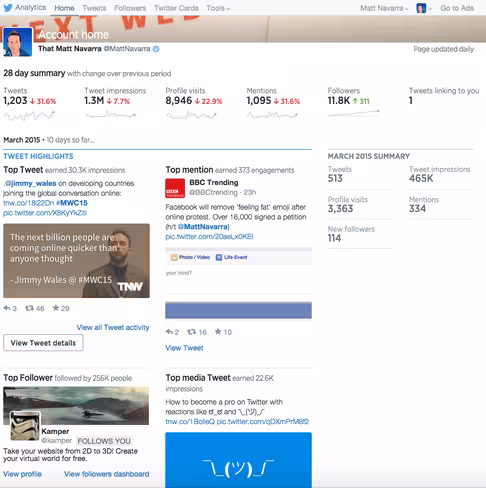Click View Tweet details button
The height and width of the screenshot is (488, 486).
point(43,343)
